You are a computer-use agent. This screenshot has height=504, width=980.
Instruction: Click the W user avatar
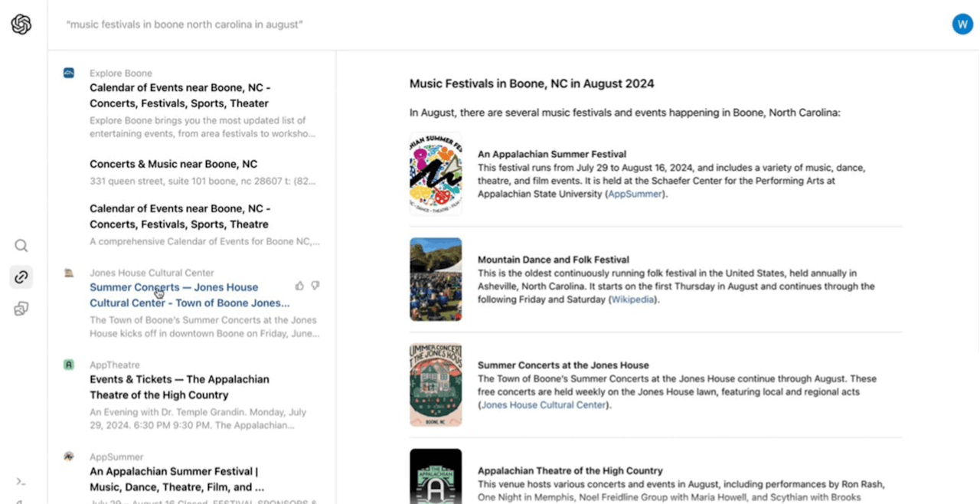pyautogui.click(x=962, y=24)
